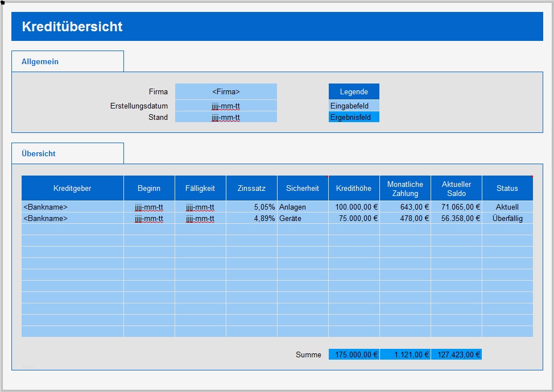Click the Monatliche Zahlung column header
Image resolution: width=554 pixels, height=392 pixels.
tap(405, 188)
